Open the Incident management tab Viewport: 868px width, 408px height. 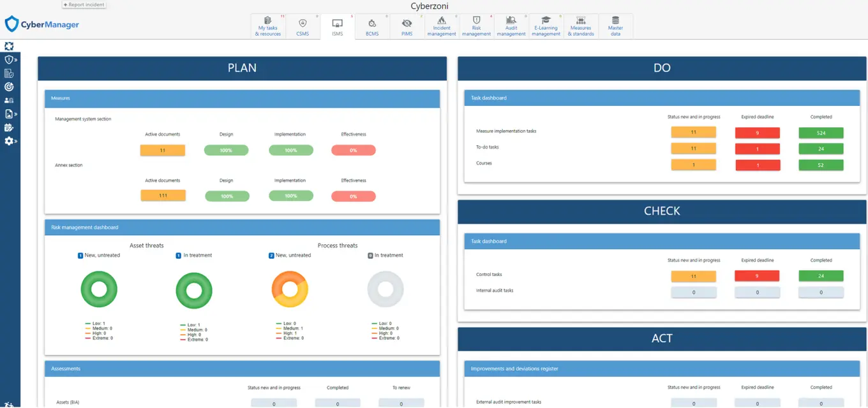(x=442, y=27)
